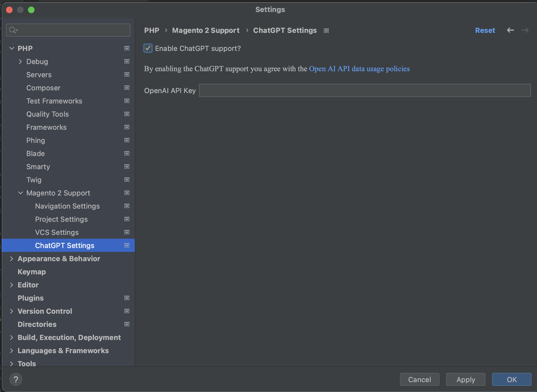Click the project-level icon beside Version Control
537x392 pixels.
pos(127,311)
